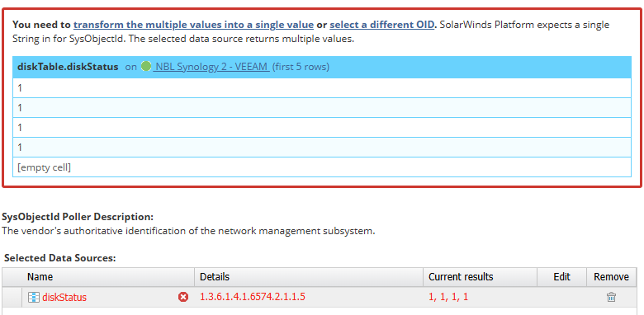Click the trash icon to remove diskStatus
This screenshot has height=315, width=644.
point(611,297)
